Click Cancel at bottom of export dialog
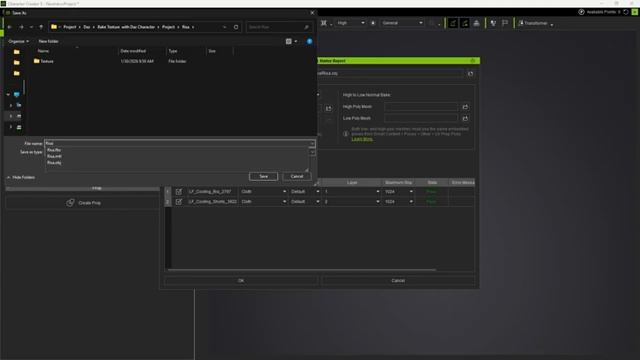 point(398,281)
